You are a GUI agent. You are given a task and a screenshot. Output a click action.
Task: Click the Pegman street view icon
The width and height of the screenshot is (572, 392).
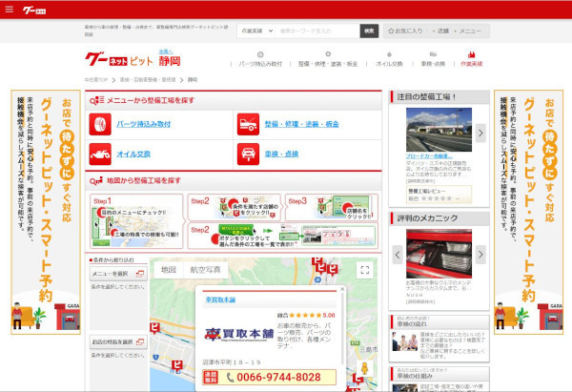pyautogui.click(x=363, y=368)
